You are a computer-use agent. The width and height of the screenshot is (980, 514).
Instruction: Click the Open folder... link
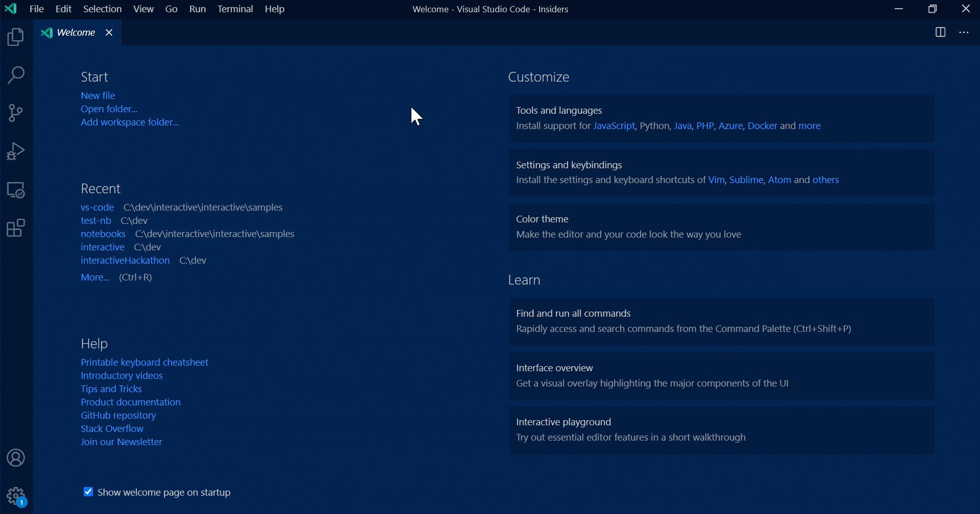pos(109,109)
